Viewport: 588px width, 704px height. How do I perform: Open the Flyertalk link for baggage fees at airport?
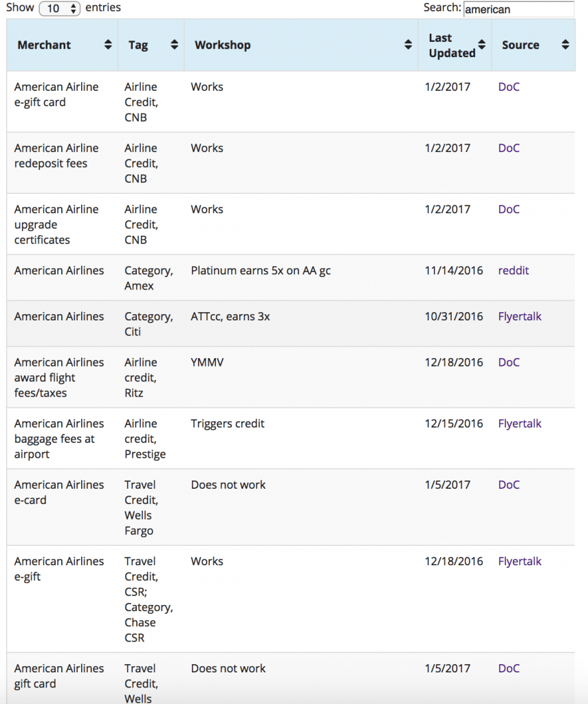(520, 423)
